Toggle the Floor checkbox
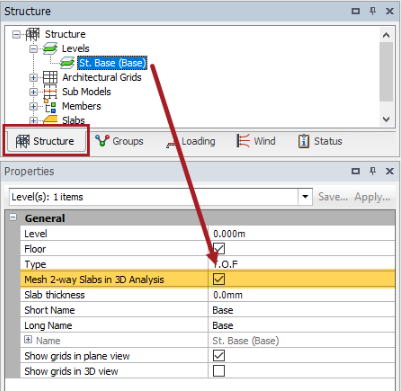This screenshot has height=391, width=401. click(219, 249)
